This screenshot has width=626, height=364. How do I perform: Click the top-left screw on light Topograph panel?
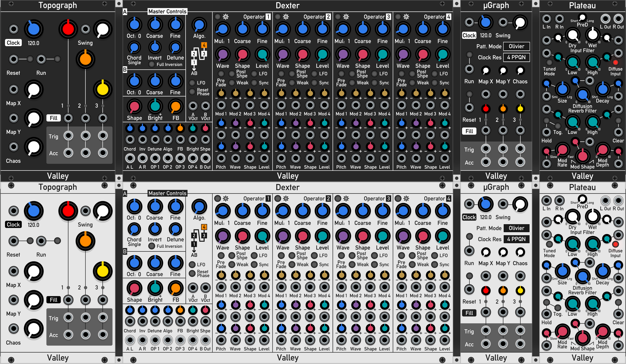pos(11,186)
